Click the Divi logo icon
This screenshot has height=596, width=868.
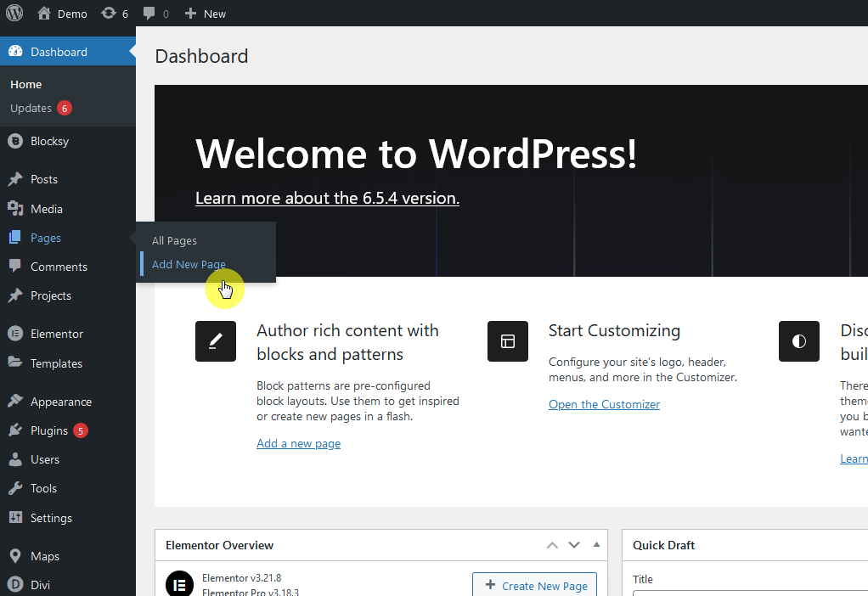[x=15, y=584]
